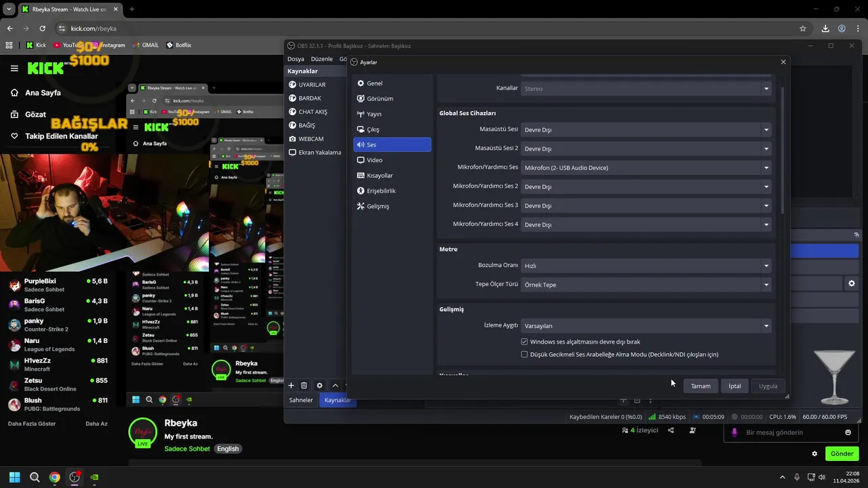Open Chrome's three-dot menu
868x488 pixels.
coord(857,28)
